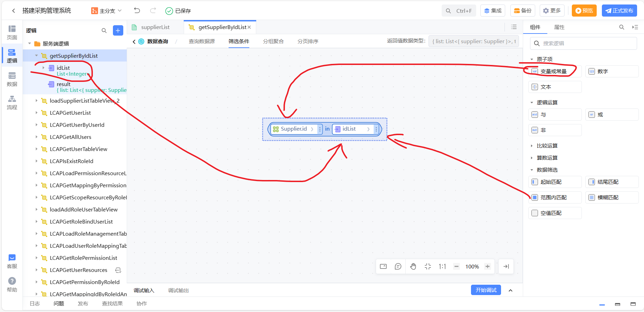Pick the 模糊匹配 filter component

pyautogui.click(x=612, y=197)
